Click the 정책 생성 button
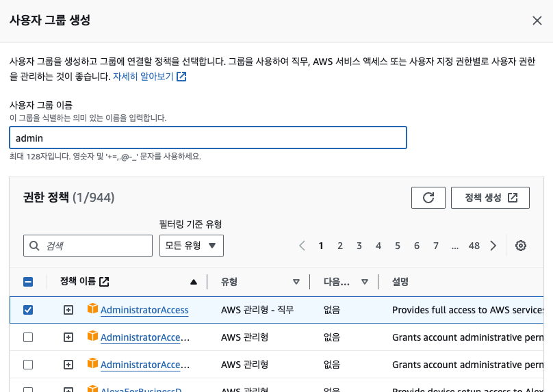Viewport: 553px width, 392px height. tap(490, 198)
